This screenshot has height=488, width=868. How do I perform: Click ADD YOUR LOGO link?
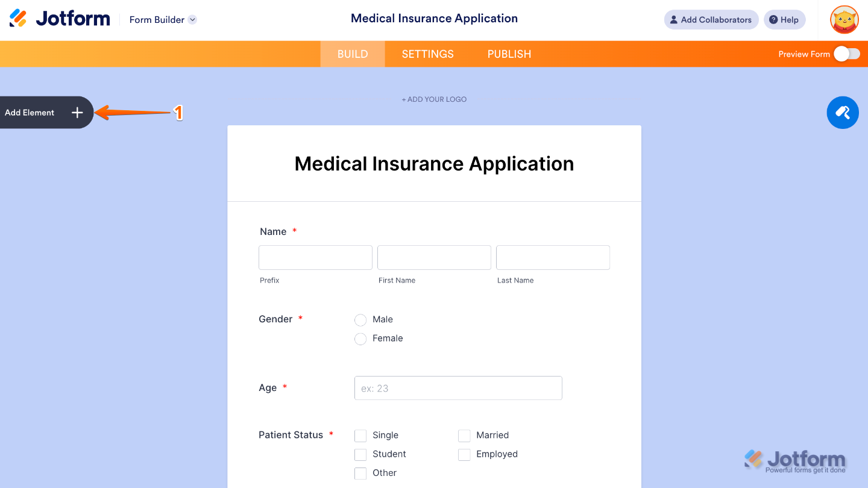[x=434, y=99]
